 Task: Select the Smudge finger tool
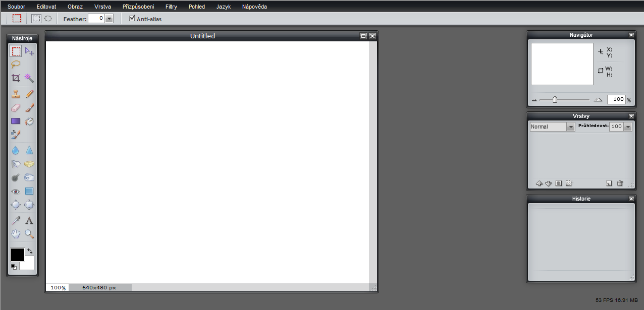[16, 164]
